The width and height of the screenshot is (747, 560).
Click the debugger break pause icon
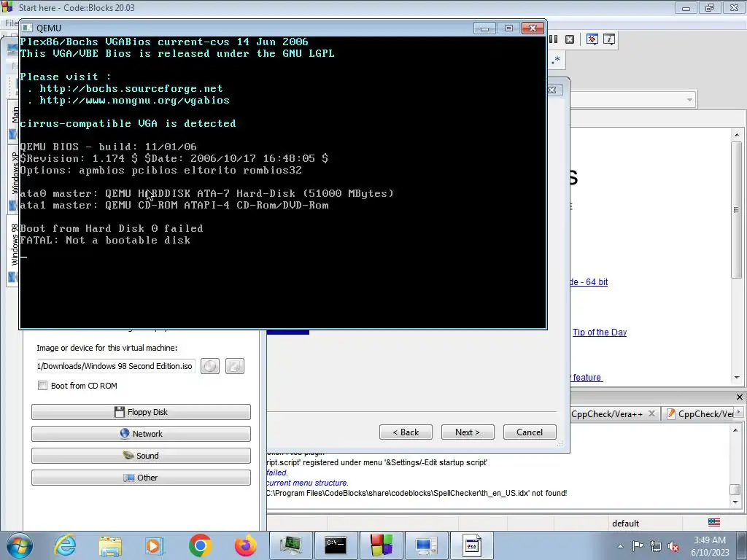554,39
